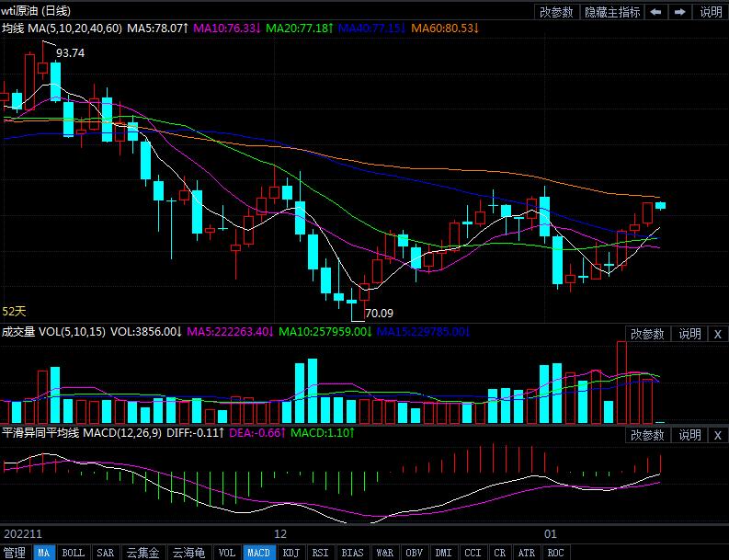This screenshot has height=560, width=729.
Task: Switch to the BOLL indicator tab
Action: point(73,553)
